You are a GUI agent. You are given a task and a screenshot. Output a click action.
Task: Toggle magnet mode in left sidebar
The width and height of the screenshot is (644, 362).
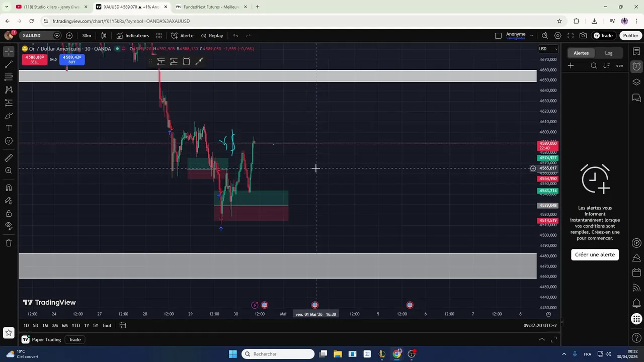(9, 188)
